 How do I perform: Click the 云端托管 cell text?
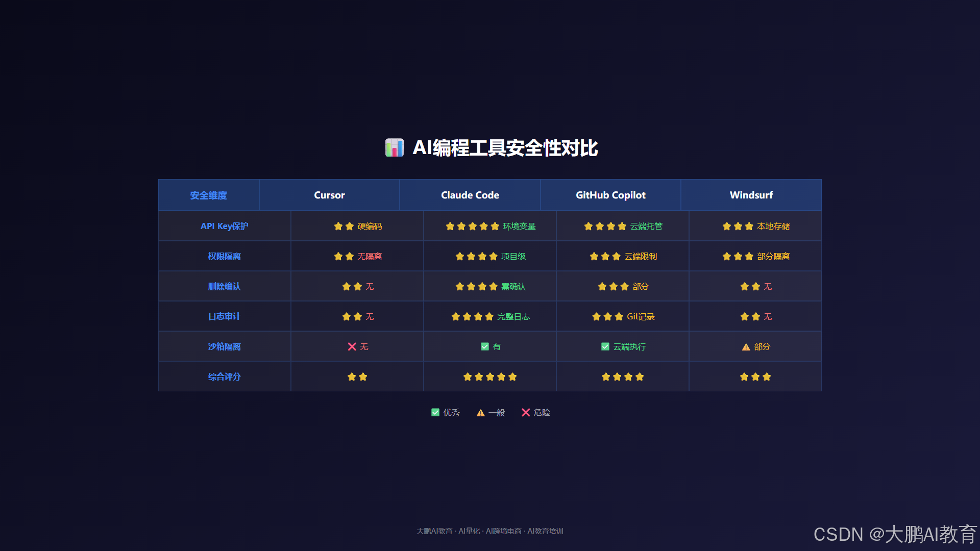[x=646, y=227]
